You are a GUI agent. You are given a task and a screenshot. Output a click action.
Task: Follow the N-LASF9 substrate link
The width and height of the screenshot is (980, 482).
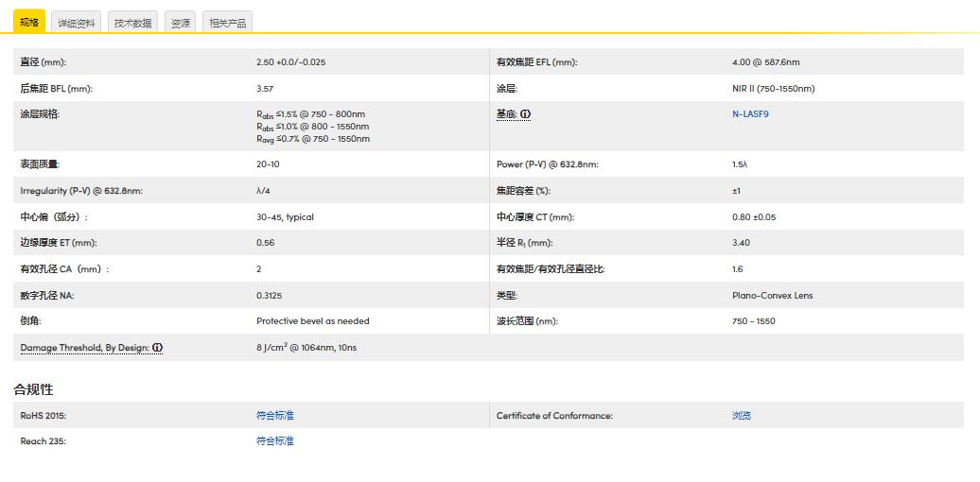tap(750, 114)
